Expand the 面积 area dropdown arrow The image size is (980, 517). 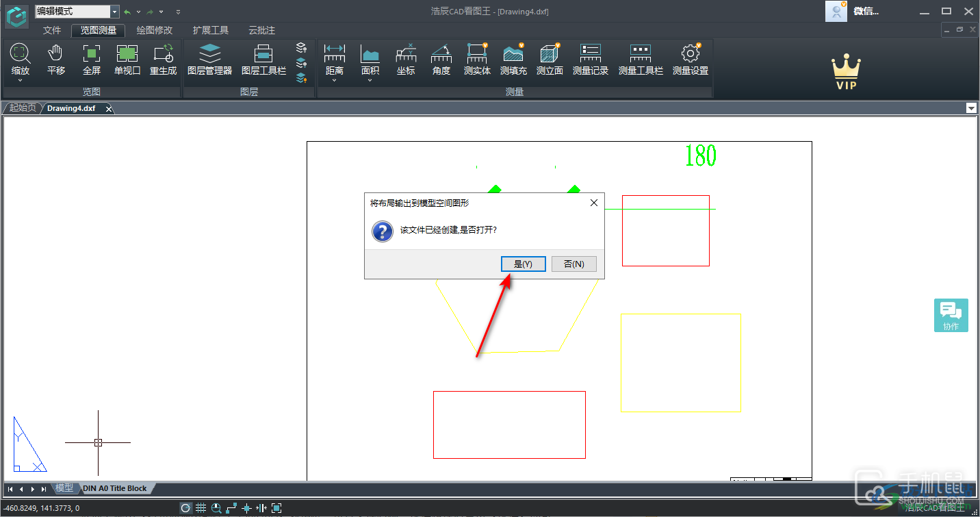coord(370,81)
